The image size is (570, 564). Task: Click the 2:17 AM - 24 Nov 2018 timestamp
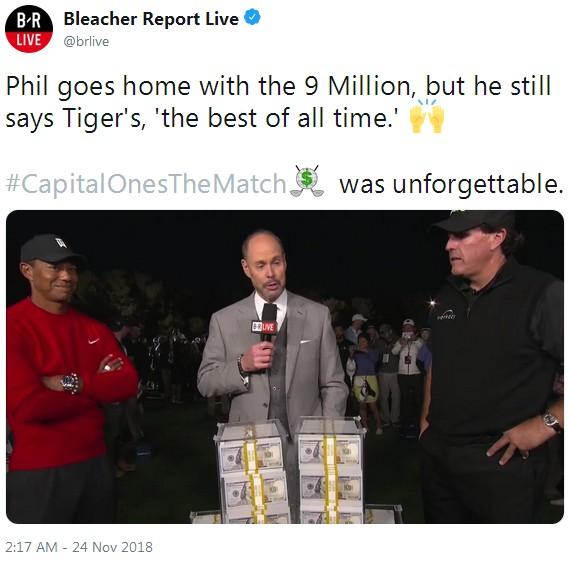pyautogui.click(x=79, y=547)
